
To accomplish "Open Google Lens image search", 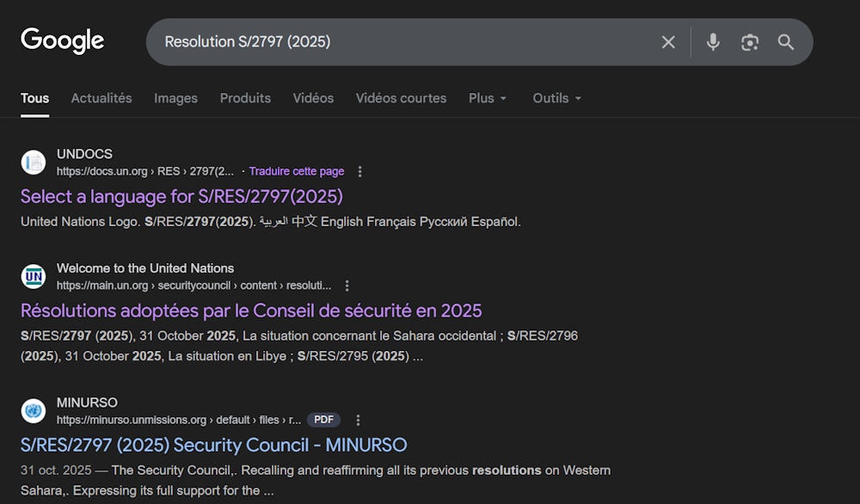I will click(x=750, y=42).
